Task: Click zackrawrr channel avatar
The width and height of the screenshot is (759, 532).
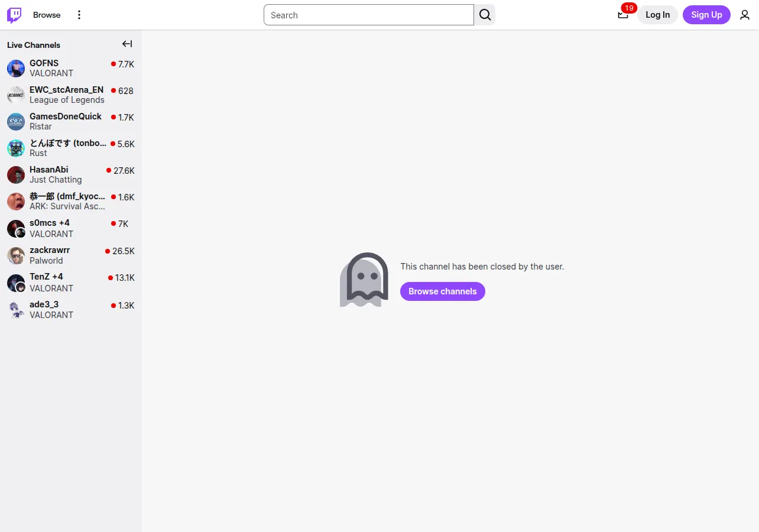Action: [x=16, y=256]
